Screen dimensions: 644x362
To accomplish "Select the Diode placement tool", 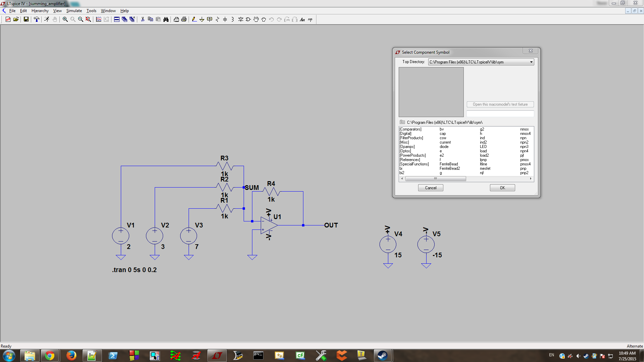I will click(241, 19).
